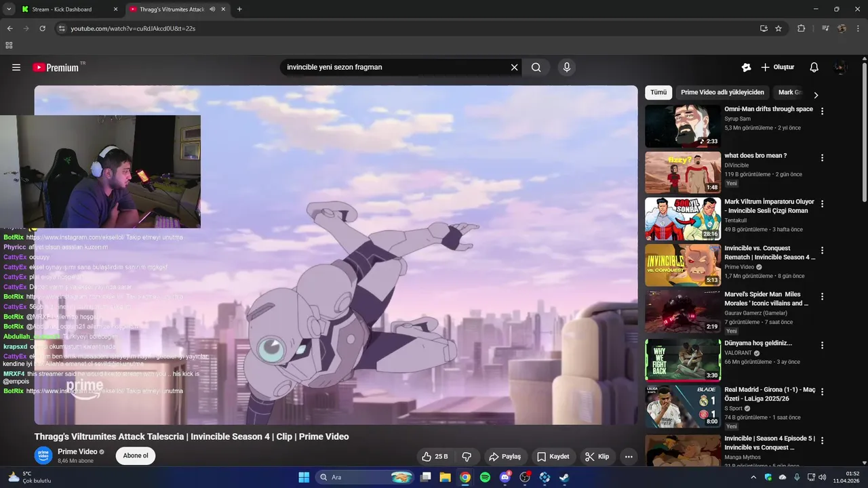Open Chrome extensions puzzle icon
This screenshot has height=488, width=868.
pos(802,28)
